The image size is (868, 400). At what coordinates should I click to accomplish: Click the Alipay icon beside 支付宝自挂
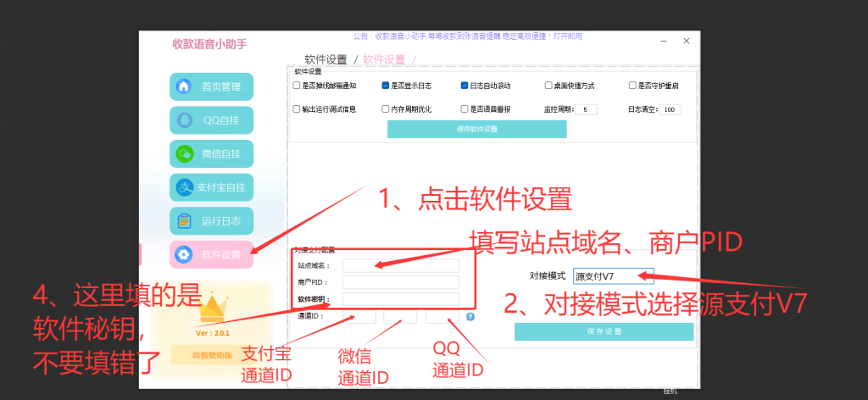click(183, 187)
